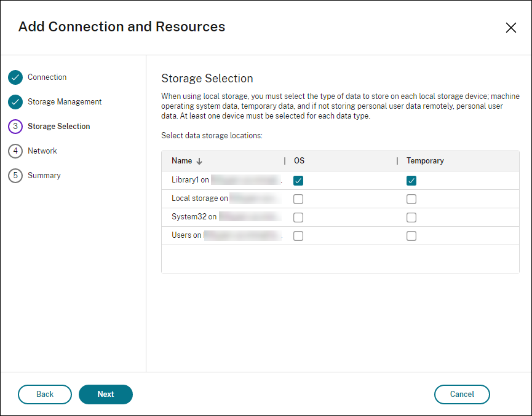The width and height of the screenshot is (532, 416).
Task: Check the OS checkbox for Users row
Action: (298, 235)
